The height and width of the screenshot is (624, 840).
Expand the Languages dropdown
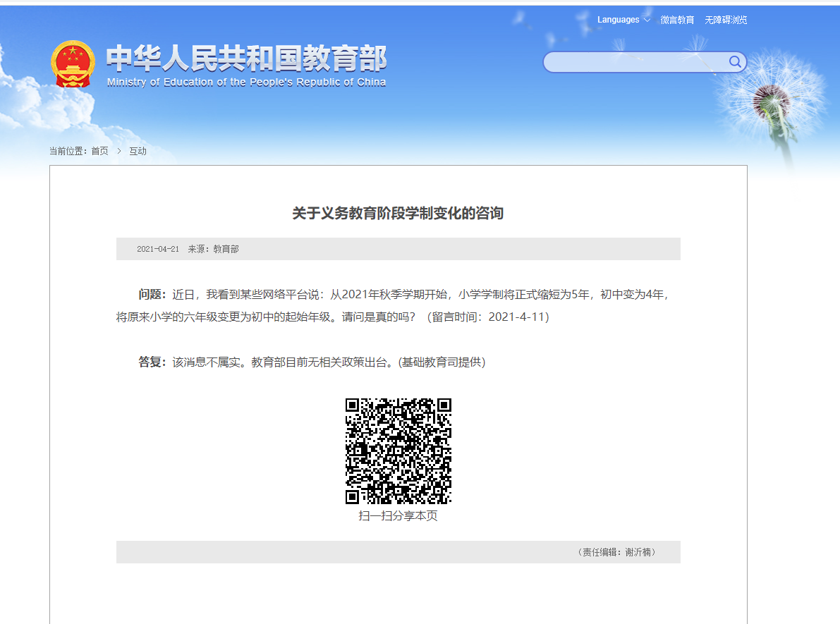(x=623, y=20)
